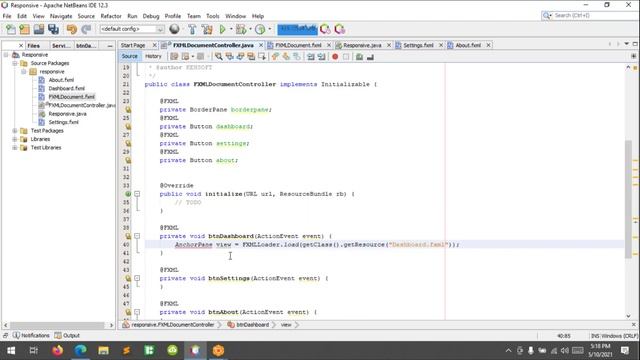This screenshot has width=640, height=360.
Task: Open the Run Project dropdown arrow
Action: (231, 29)
